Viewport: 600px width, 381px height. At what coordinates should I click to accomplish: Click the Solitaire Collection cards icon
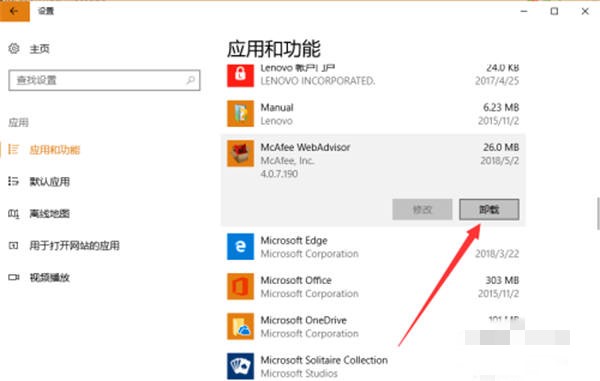click(x=240, y=366)
